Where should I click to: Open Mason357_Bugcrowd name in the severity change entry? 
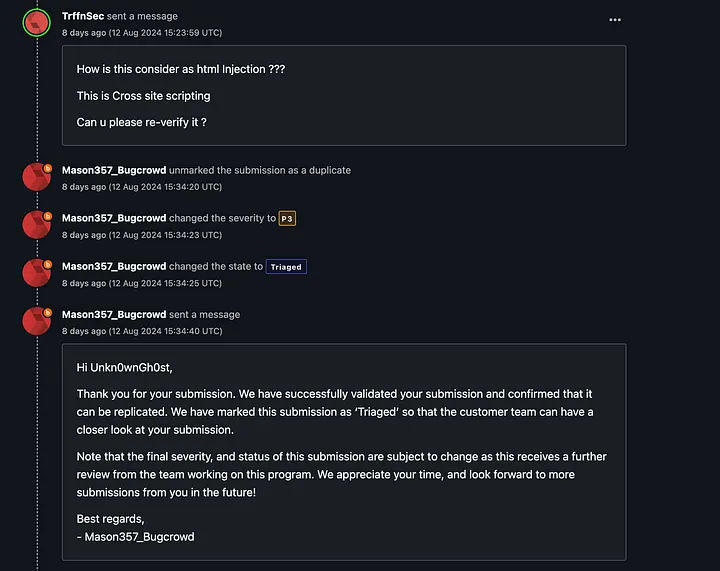point(114,218)
